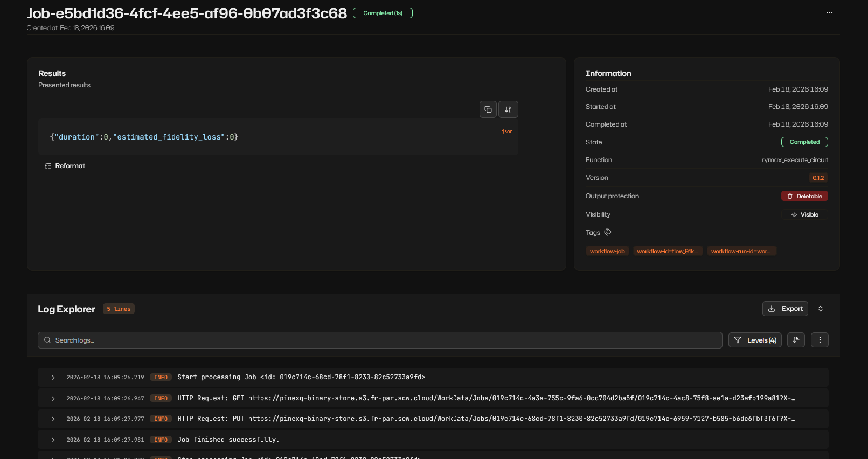The image size is (868, 459).
Task: Click the 0.1.2 version badge
Action: [x=818, y=178]
